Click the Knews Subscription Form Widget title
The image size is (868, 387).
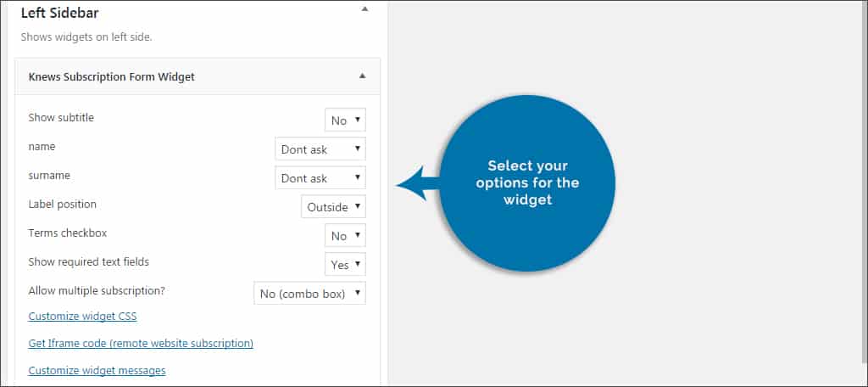point(111,76)
